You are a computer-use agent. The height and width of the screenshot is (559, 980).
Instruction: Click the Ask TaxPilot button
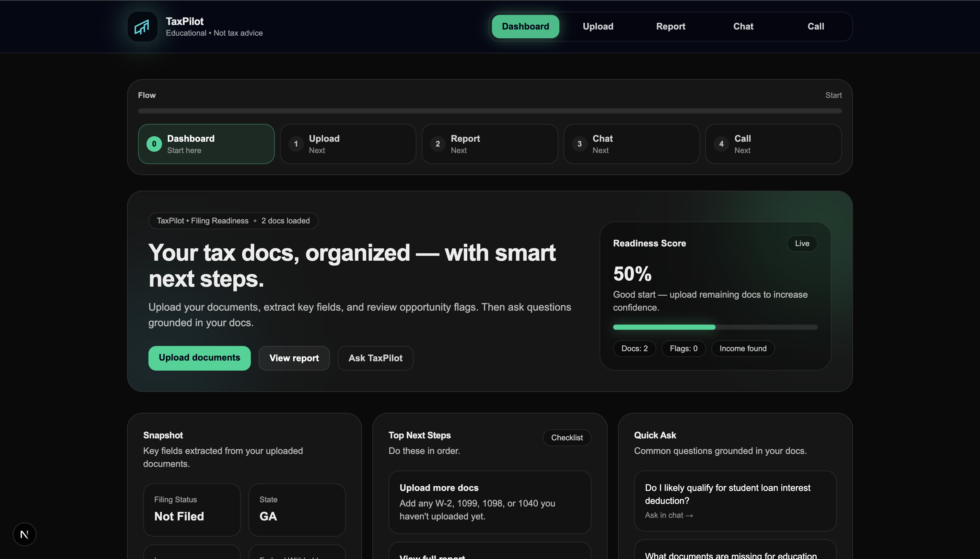pyautogui.click(x=375, y=358)
